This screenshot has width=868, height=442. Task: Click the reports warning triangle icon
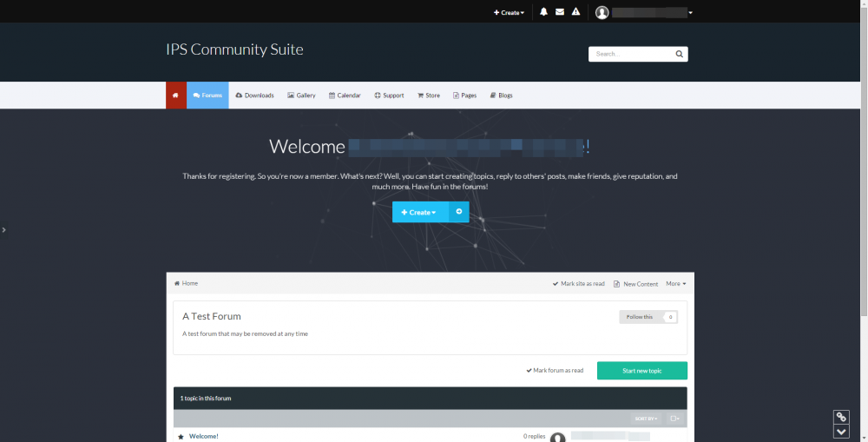coord(575,12)
